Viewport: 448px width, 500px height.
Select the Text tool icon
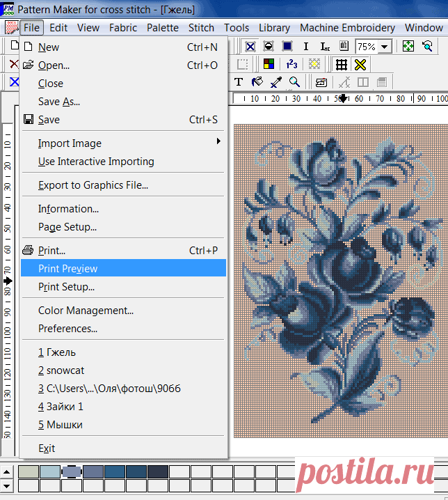(x=239, y=82)
